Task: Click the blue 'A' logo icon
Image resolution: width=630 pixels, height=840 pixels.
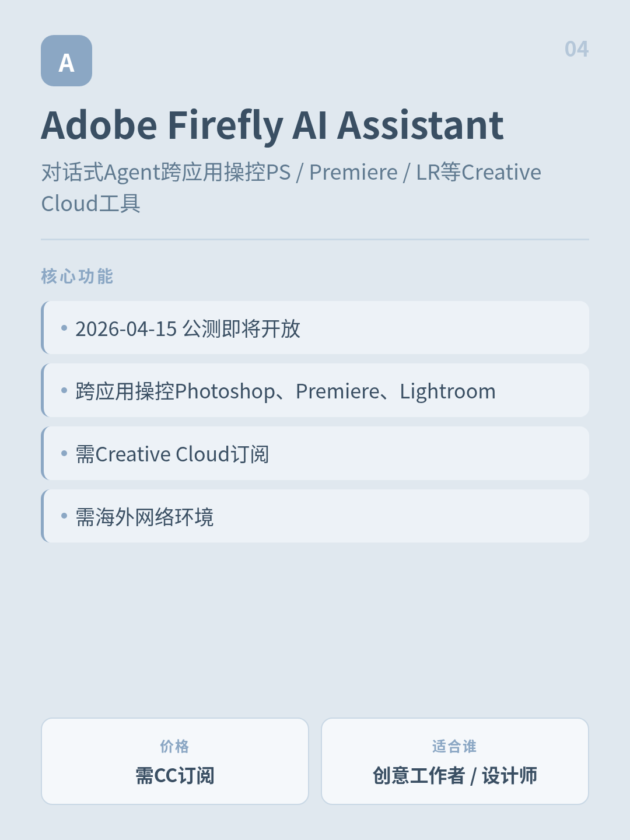Action: click(66, 61)
